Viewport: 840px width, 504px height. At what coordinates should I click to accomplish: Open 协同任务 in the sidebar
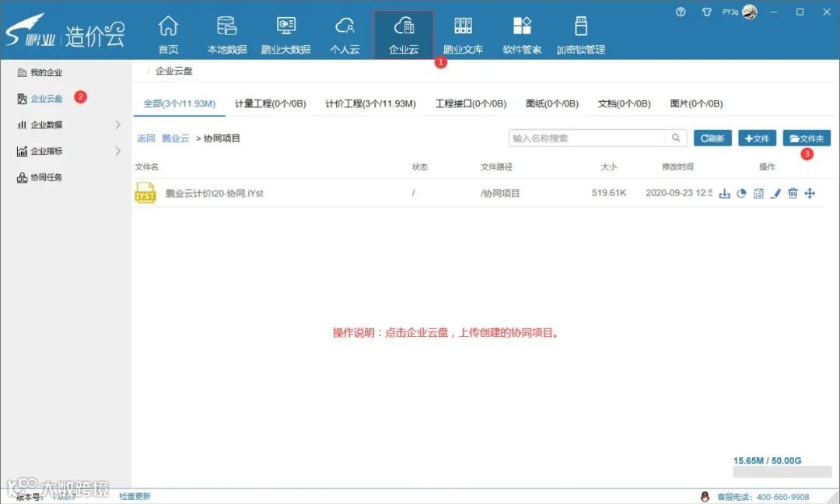click(x=40, y=177)
